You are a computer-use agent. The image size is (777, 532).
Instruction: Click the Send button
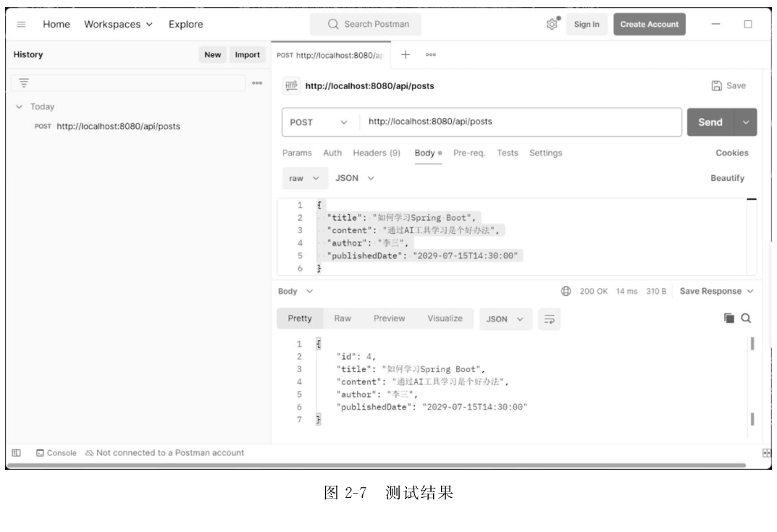710,122
